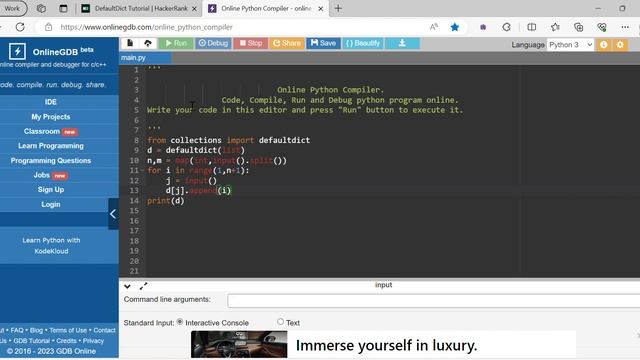Fold the for loop on line 11

pos(142,171)
